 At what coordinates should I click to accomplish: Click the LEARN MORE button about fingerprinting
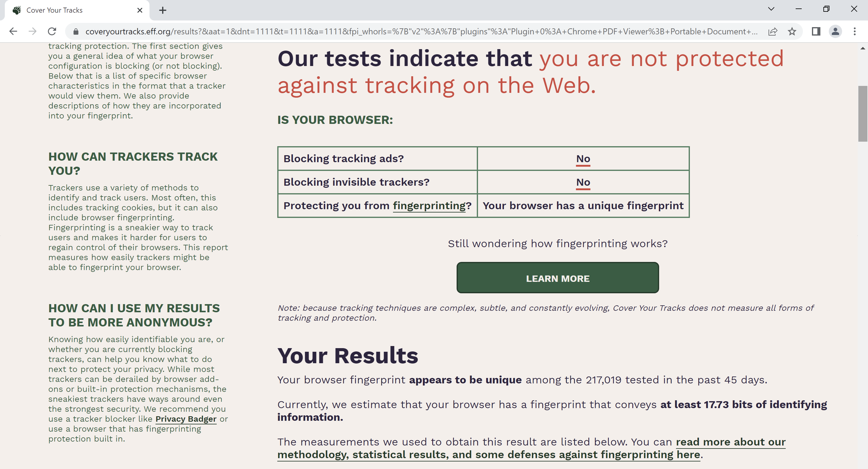point(557,278)
